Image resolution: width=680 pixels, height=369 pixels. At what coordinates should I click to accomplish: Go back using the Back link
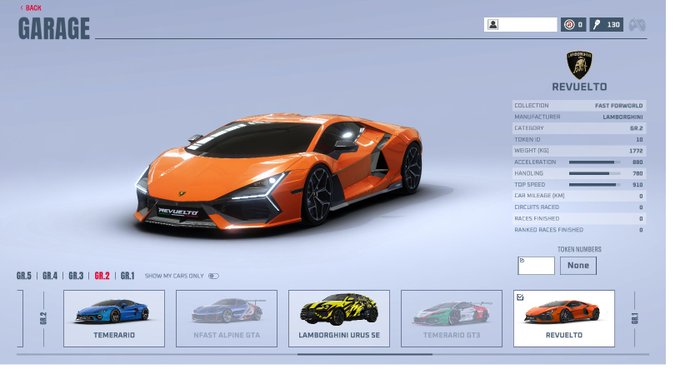click(31, 8)
